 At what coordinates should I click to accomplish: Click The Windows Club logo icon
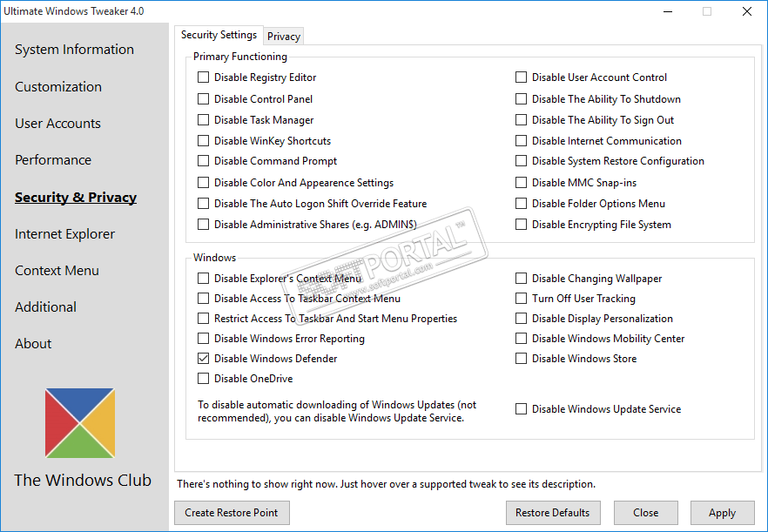pyautogui.click(x=80, y=423)
